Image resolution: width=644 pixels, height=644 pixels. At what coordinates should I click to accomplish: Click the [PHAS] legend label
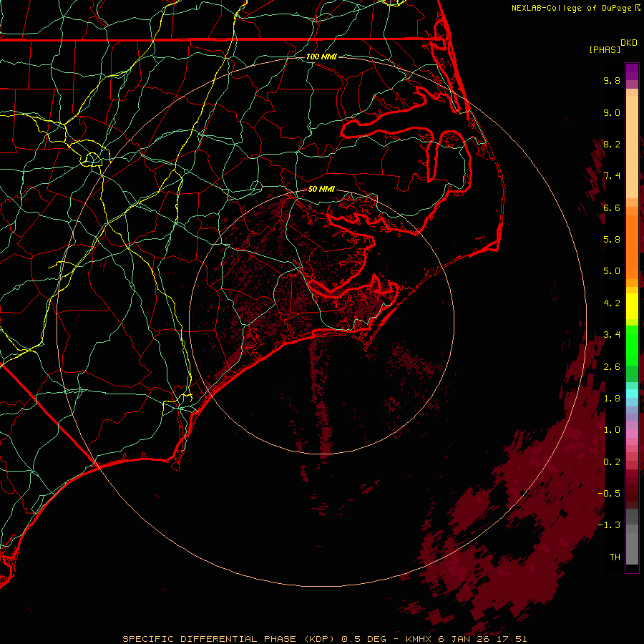pos(605,49)
